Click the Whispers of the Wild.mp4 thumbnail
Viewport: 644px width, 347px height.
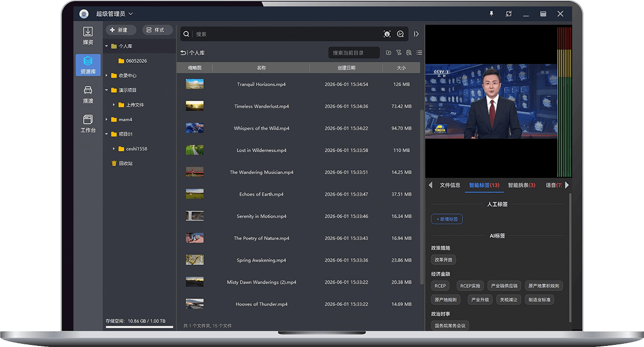194,128
